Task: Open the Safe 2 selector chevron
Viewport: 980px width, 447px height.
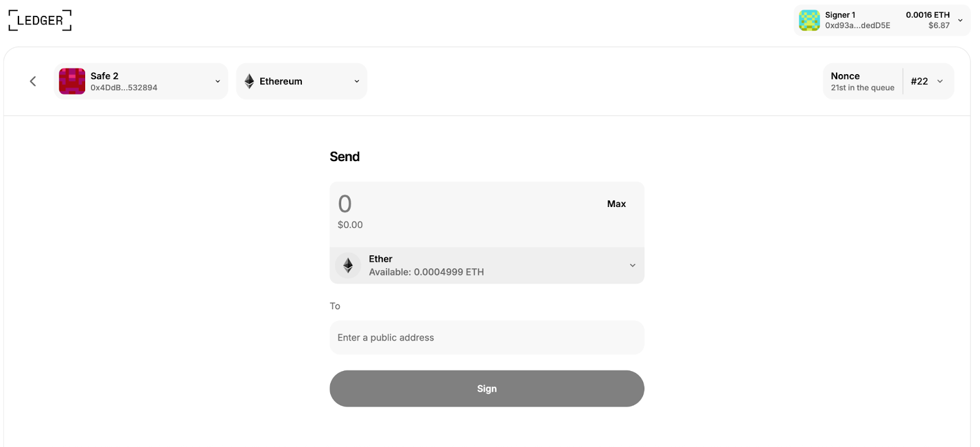Action: pos(217,81)
